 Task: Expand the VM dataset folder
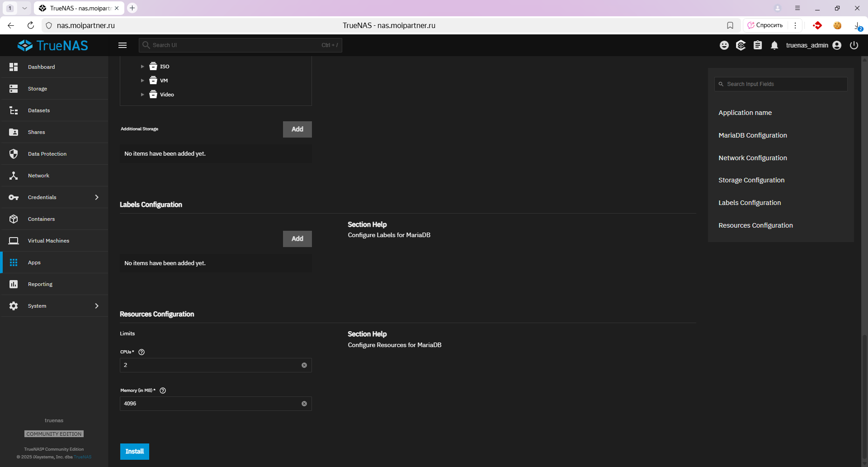pos(142,81)
